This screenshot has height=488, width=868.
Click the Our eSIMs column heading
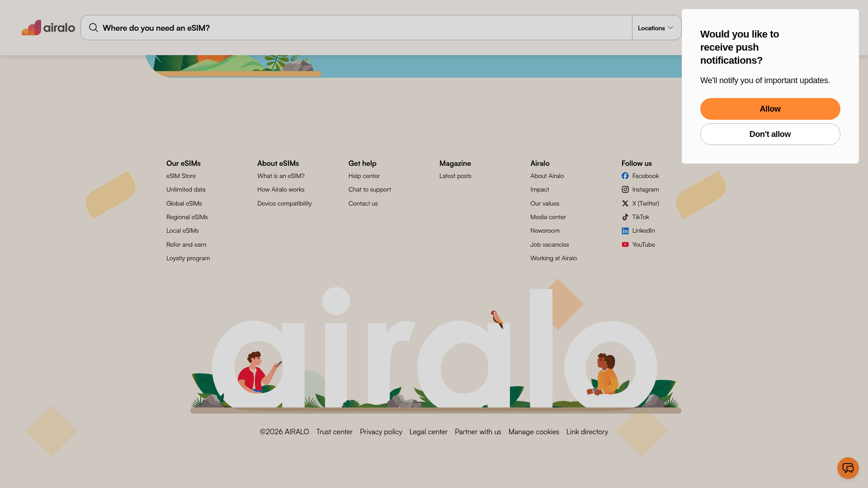184,163
